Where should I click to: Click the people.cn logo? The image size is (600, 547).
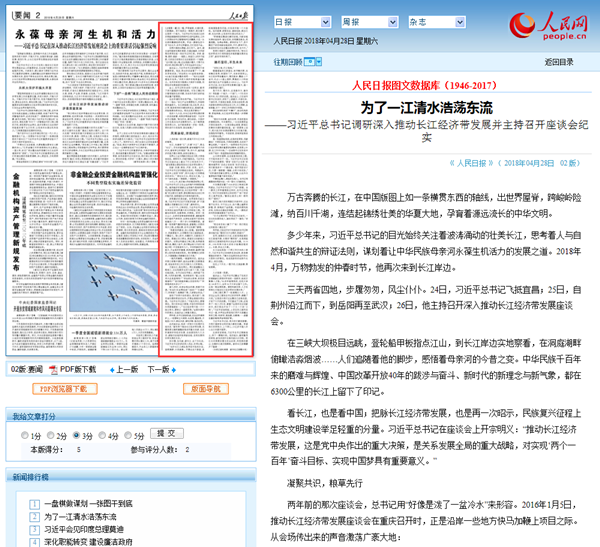pos(548,25)
